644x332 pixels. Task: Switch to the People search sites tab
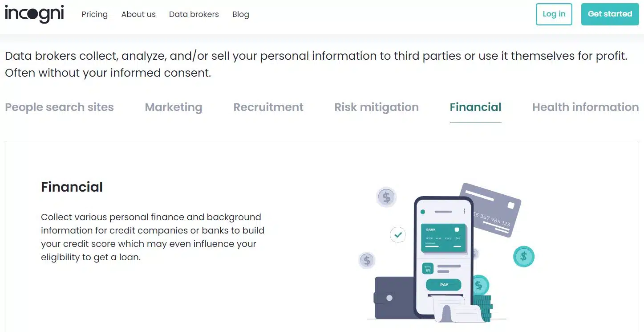pyautogui.click(x=59, y=107)
